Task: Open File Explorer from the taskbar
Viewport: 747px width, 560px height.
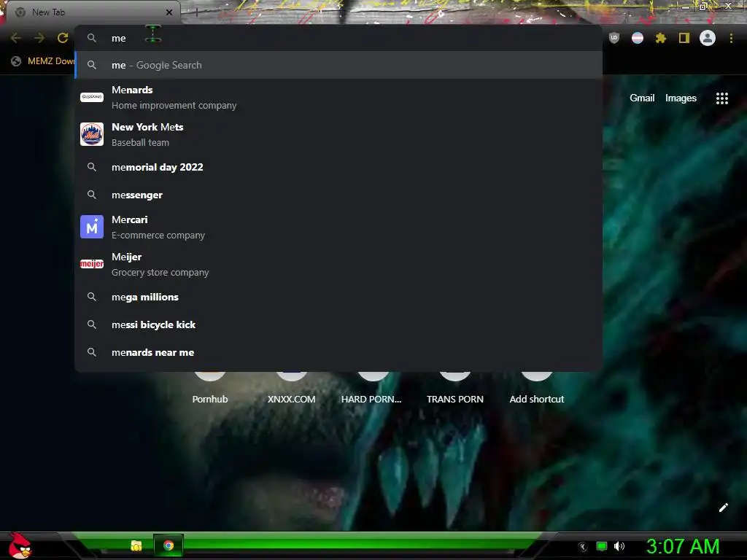Action: (x=136, y=545)
